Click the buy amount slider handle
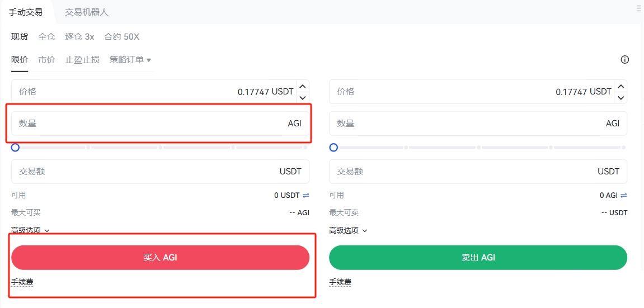Screen dimensions: 644x308 (x=16, y=148)
